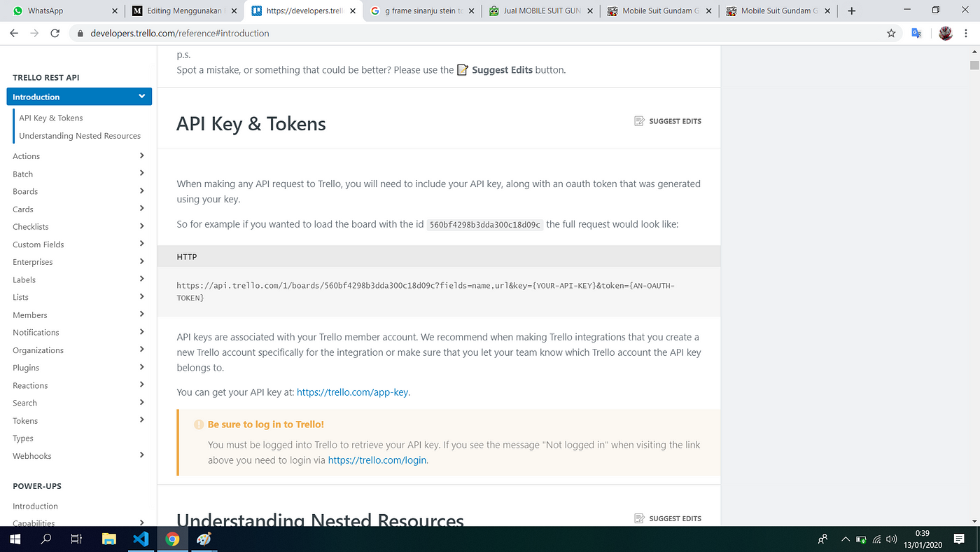
Task: Open Visual Studio Code from the taskbar
Action: tap(141, 539)
